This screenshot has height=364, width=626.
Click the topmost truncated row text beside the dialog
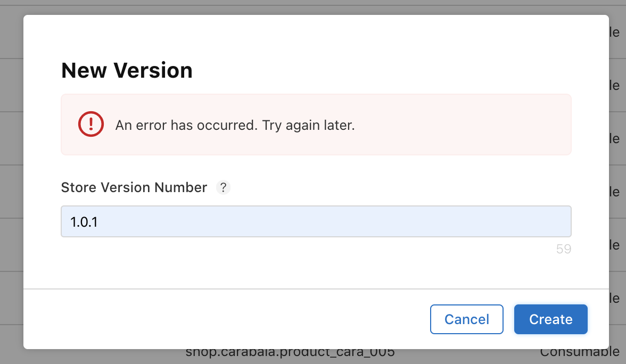(614, 32)
